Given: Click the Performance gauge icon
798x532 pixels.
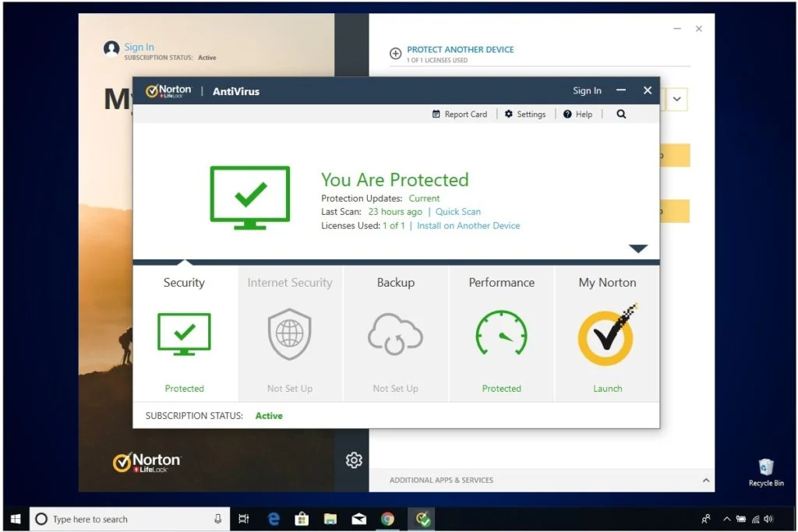Looking at the screenshot, I should coord(501,335).
